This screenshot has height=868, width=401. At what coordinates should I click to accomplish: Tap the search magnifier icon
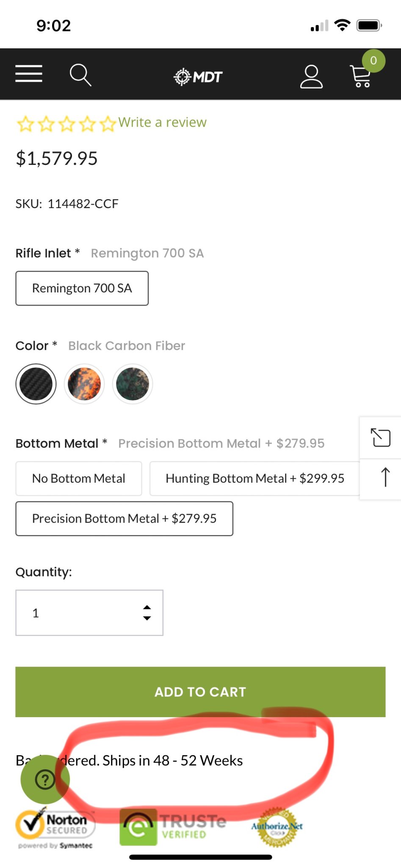coord(80,75)
